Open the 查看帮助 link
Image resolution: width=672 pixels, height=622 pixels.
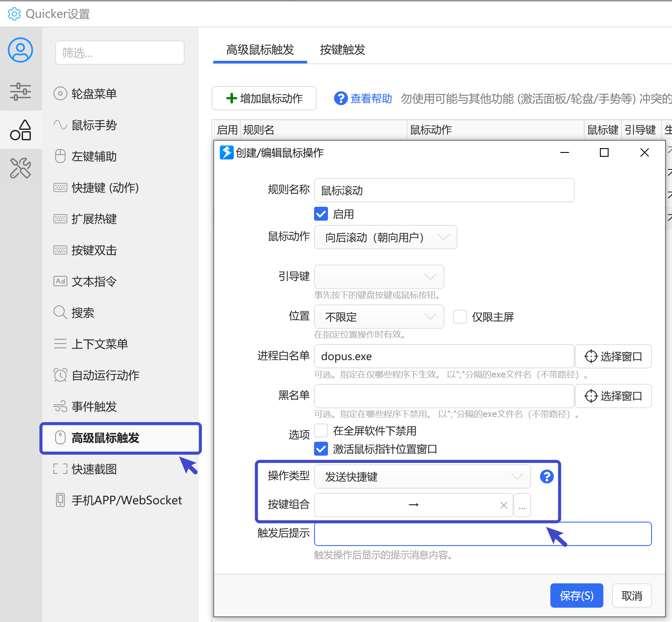[371, 99]
